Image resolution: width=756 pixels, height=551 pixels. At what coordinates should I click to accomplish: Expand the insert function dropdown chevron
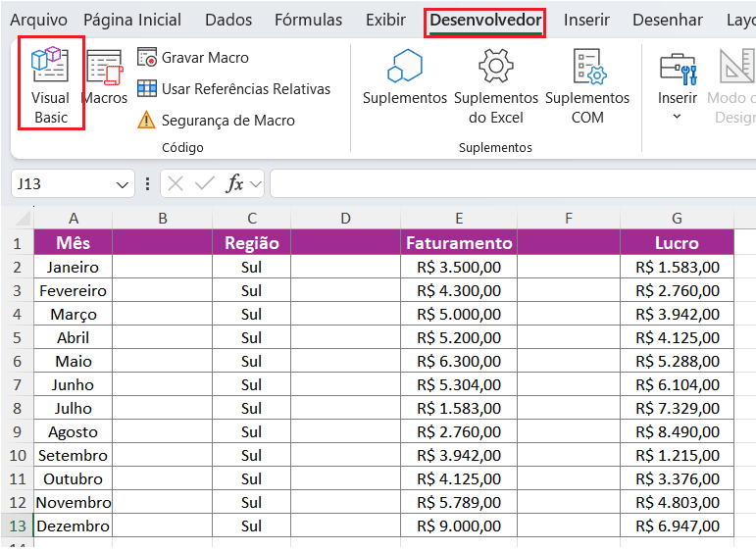(x=256, y=184)
